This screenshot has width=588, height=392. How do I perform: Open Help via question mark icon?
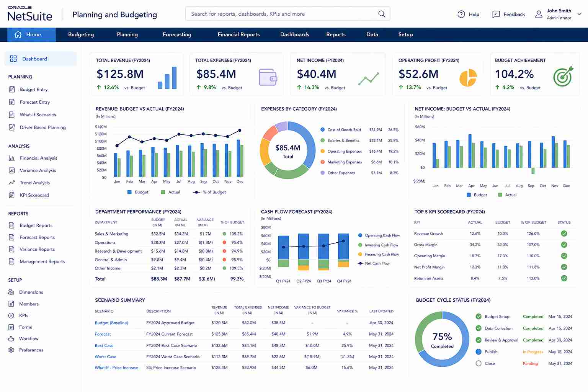point(461,14)
